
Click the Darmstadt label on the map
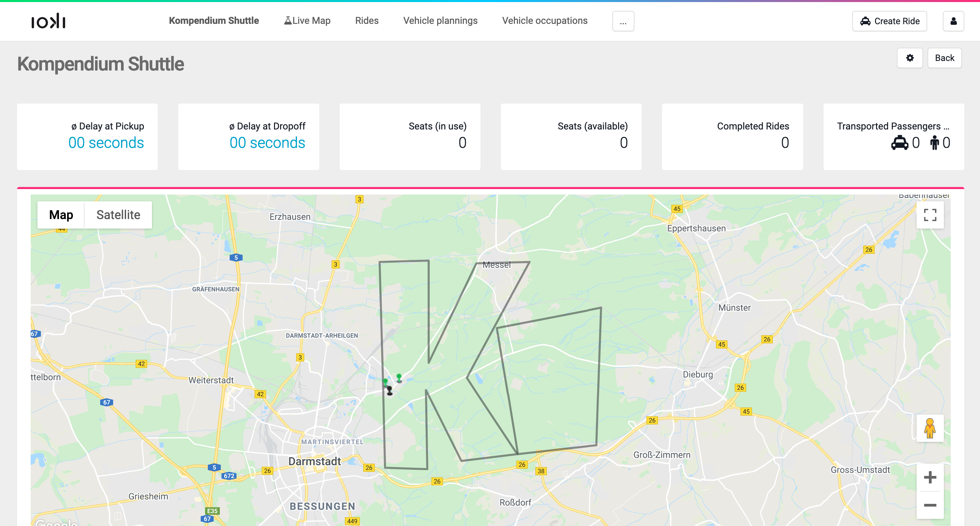point(314,461)
